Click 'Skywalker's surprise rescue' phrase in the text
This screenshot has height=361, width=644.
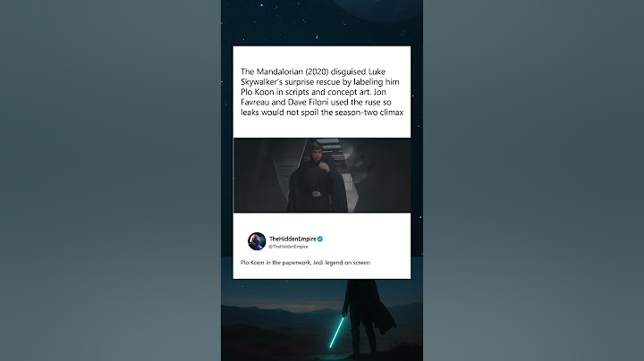pyautogui.click(x=291, y=82)
